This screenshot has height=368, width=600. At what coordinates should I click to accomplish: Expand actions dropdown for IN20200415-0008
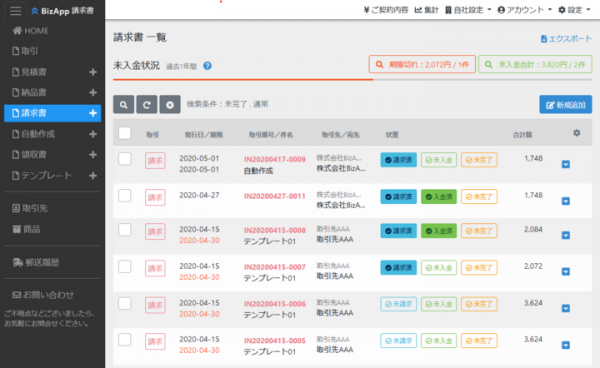pos(566,235)
